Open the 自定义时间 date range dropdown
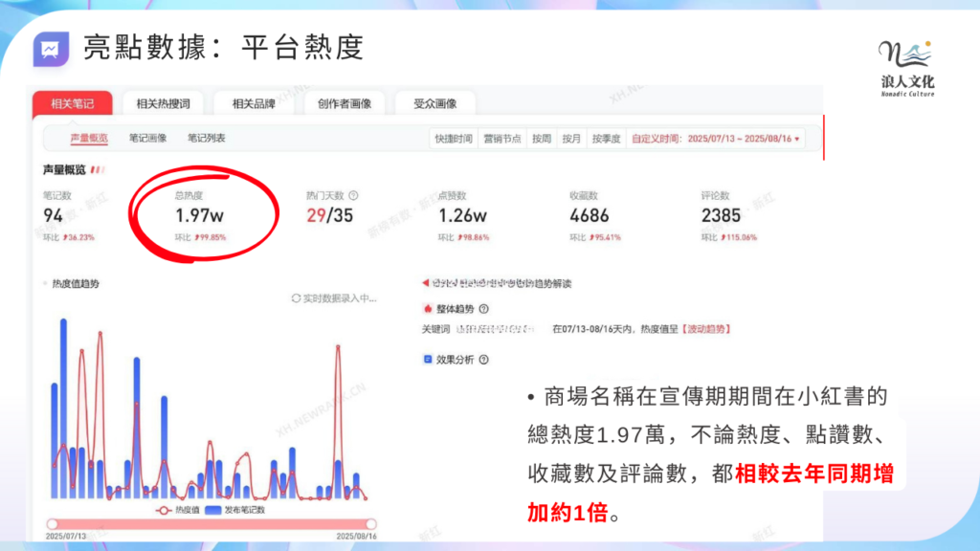Image resolution: width=980 pixels, height=551 pixels. coord(716,139)
